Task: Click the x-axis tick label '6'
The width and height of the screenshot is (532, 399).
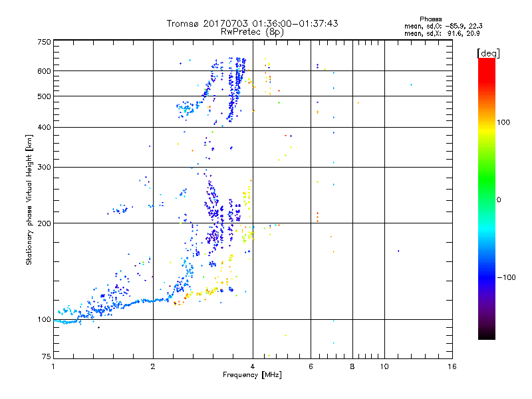Action: tap(311, 366)
